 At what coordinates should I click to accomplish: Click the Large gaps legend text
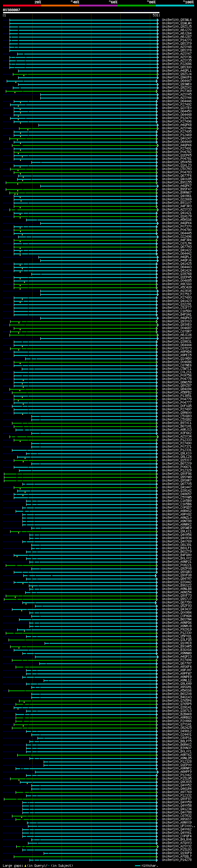[x=13, y=865]
